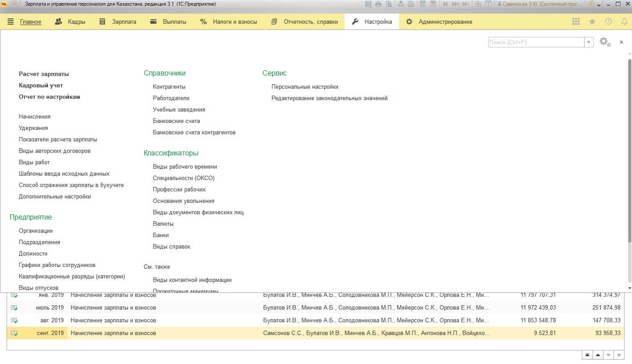Click the M+ memory add button
The image size is (632, 364).
tap(455, 4)
